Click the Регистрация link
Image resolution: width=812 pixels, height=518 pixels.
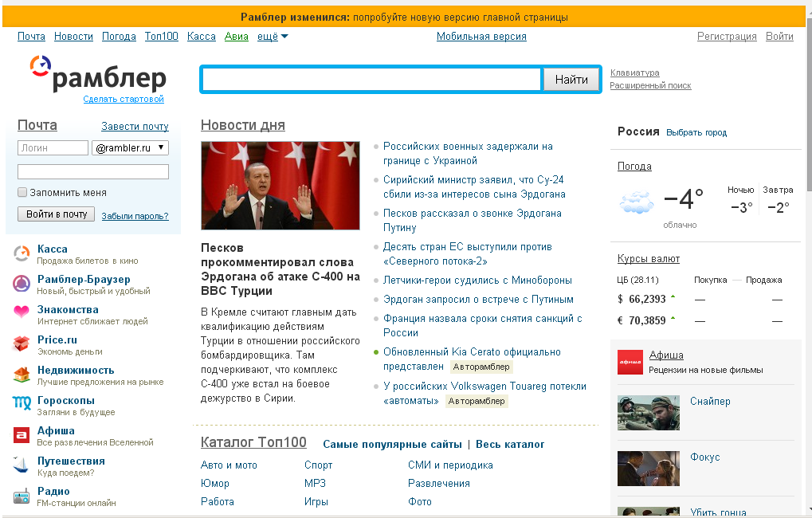coord(727,37)
